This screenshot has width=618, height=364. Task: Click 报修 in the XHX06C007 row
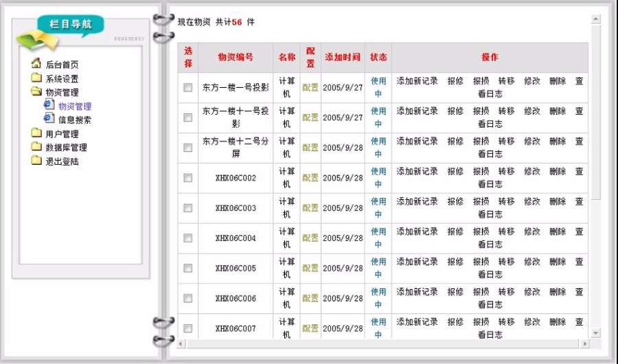pos(455,322)
